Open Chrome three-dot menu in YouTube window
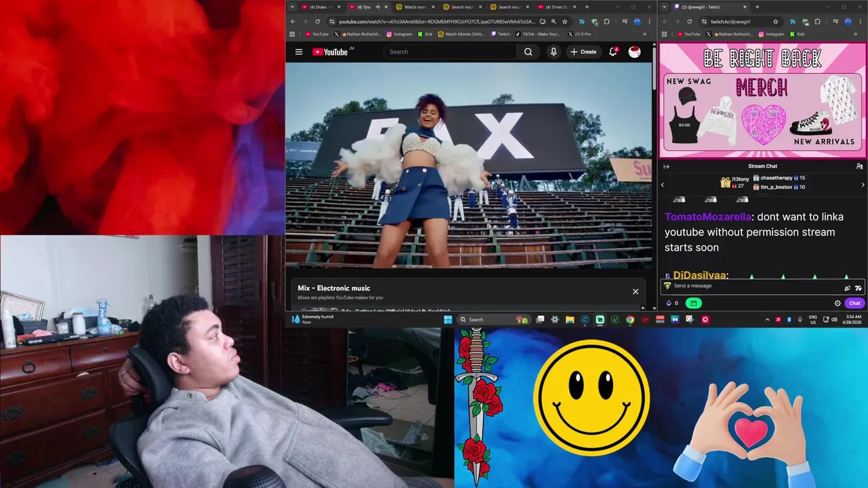 pyautogui.click(x=648, y=21)
